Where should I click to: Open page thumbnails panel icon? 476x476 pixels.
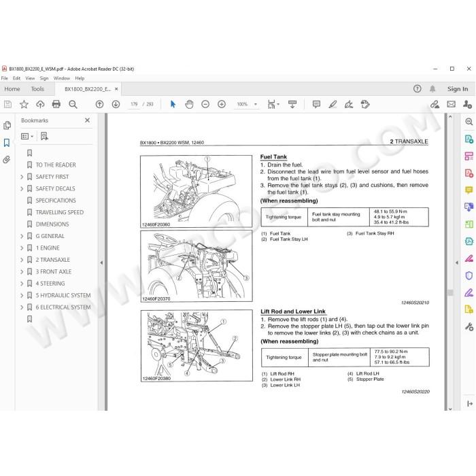(x=7, y=125)
